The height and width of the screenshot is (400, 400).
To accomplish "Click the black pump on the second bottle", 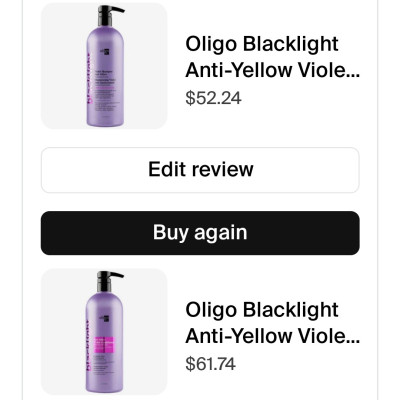I will click(109, 281).
